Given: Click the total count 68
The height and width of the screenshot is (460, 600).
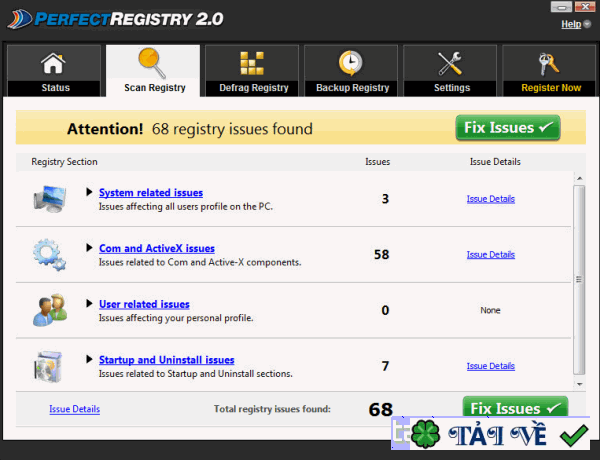Looking at the screenshot, I should coord(381,410).
